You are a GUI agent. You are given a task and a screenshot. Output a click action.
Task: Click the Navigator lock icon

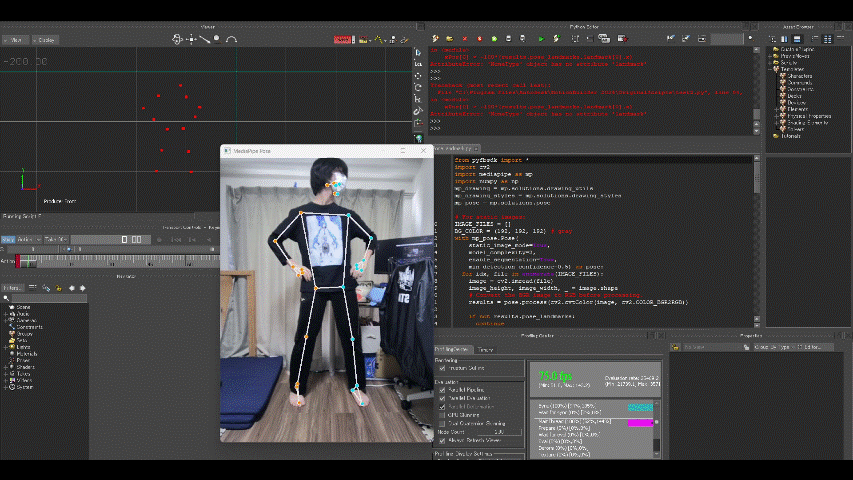[x=58, y=288]
